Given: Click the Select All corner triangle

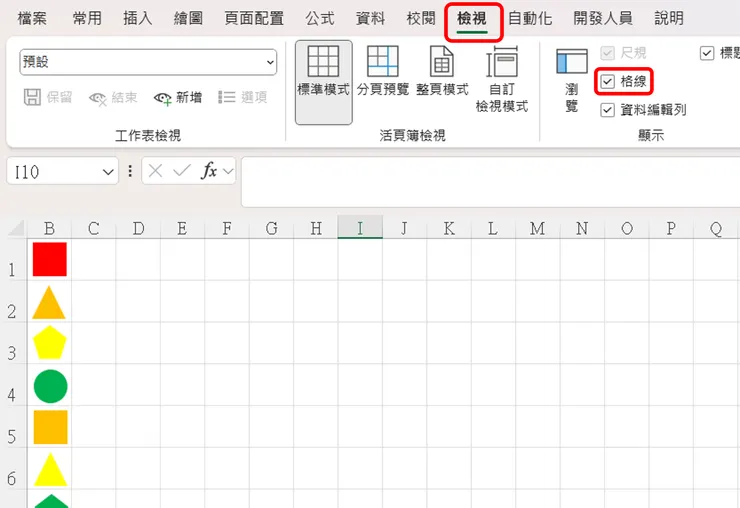Looking at the screenshot, I should click(x=17, y=229).
